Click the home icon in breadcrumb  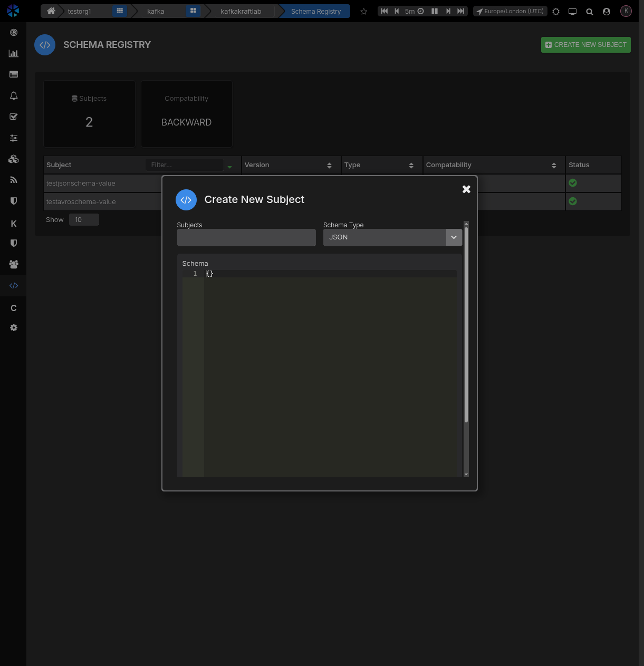(51, 11)
